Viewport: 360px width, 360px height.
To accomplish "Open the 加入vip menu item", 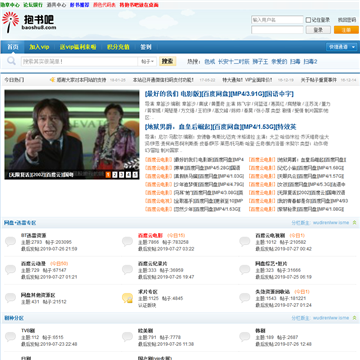I will [x=39, y=47].
